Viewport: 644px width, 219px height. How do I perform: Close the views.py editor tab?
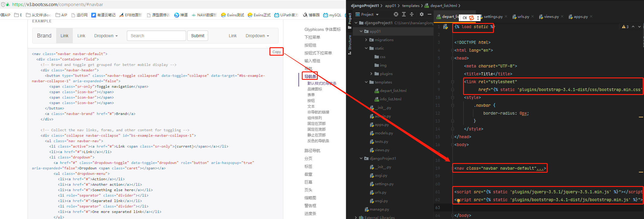tap(562, 17)
